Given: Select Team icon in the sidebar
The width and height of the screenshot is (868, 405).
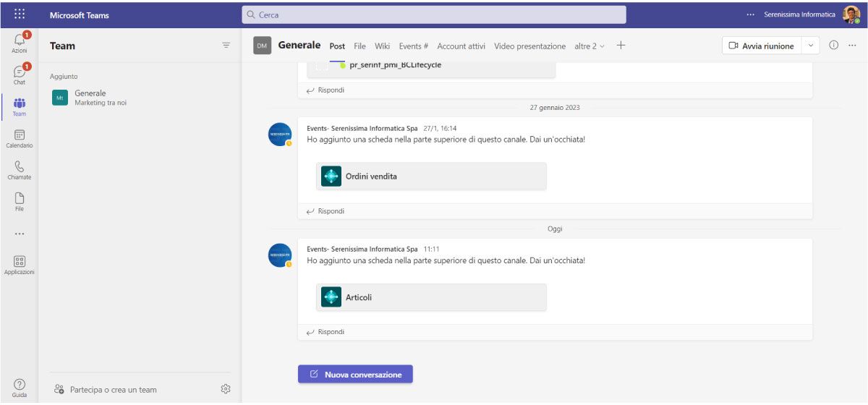Looking at the screenshot, I should click(x=20, y=106).
